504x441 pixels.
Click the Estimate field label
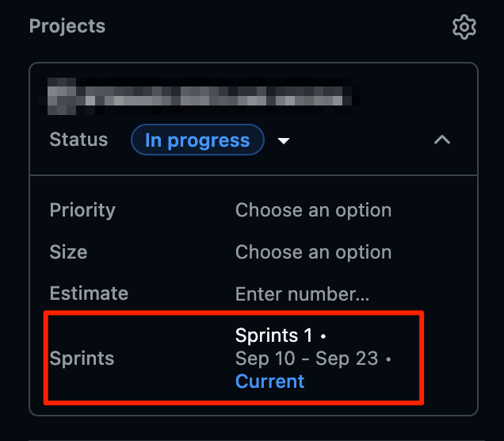tap(89, 293)
